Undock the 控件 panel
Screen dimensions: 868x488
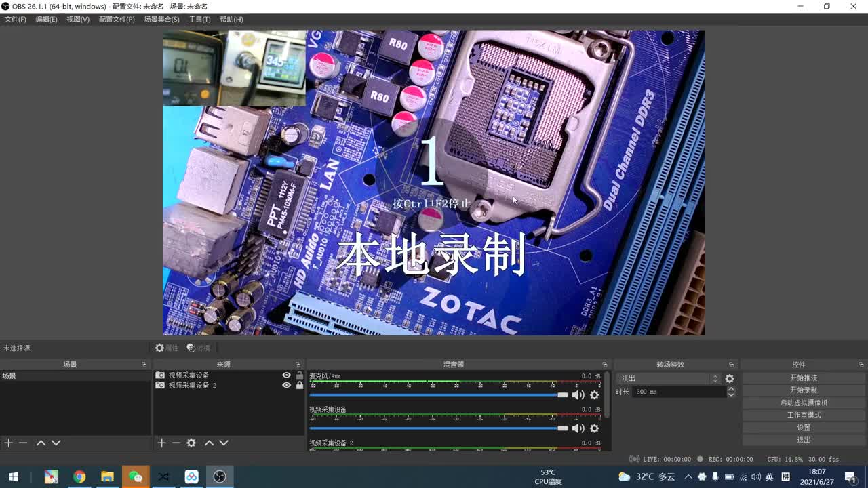(861, 365)
